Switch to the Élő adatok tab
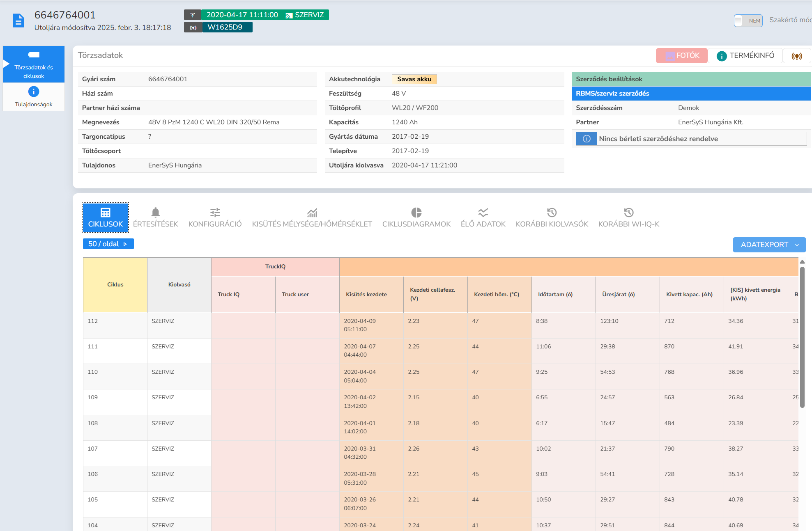The width and height of the screenshot is (812, 531). click(x=483, y=217)
